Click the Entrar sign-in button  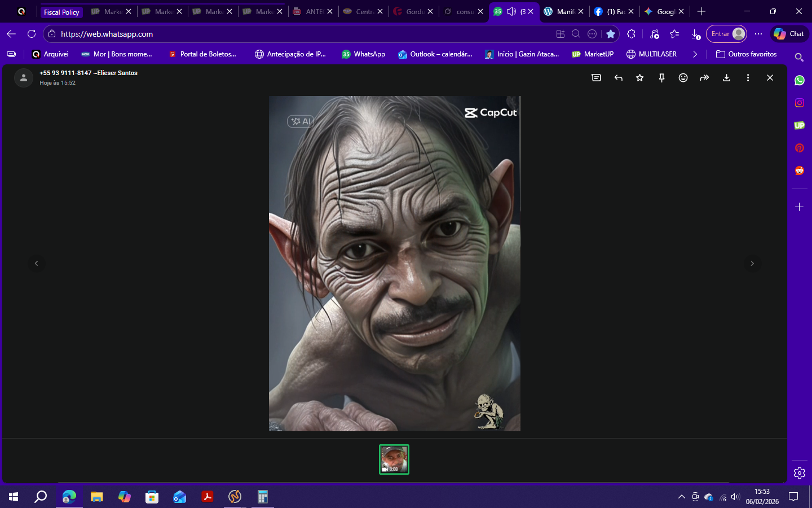726,34
